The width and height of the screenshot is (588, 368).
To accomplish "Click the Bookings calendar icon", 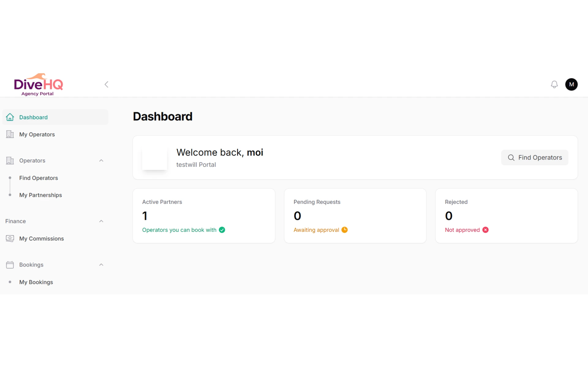I will tap(10, 265).
